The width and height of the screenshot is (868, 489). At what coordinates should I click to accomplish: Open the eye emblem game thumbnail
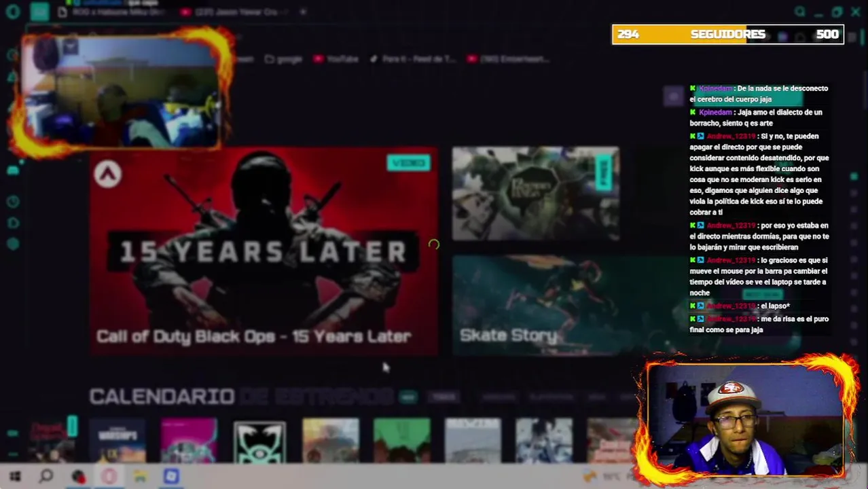tap(259, 442)
